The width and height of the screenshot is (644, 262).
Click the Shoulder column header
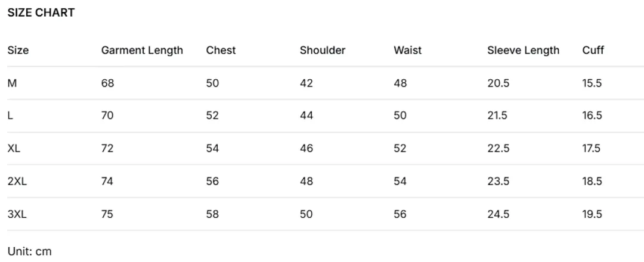[323, 51]
